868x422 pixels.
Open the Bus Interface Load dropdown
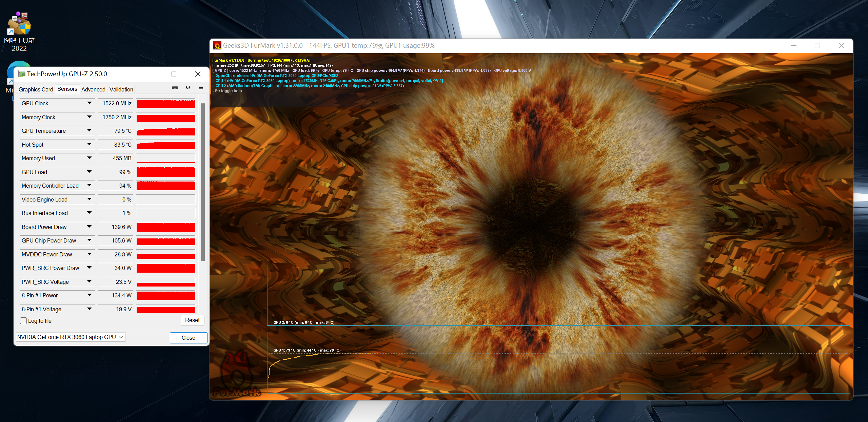(89, 213)
